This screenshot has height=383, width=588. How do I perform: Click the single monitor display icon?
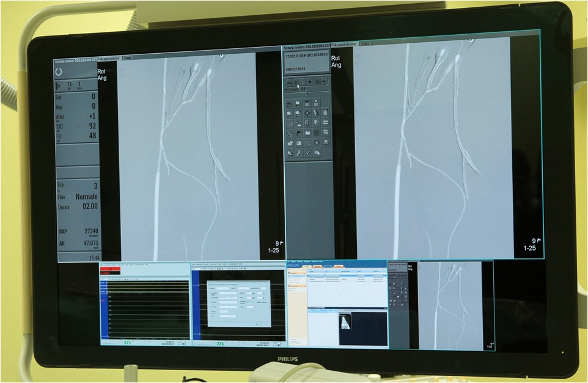click(290, 113)
